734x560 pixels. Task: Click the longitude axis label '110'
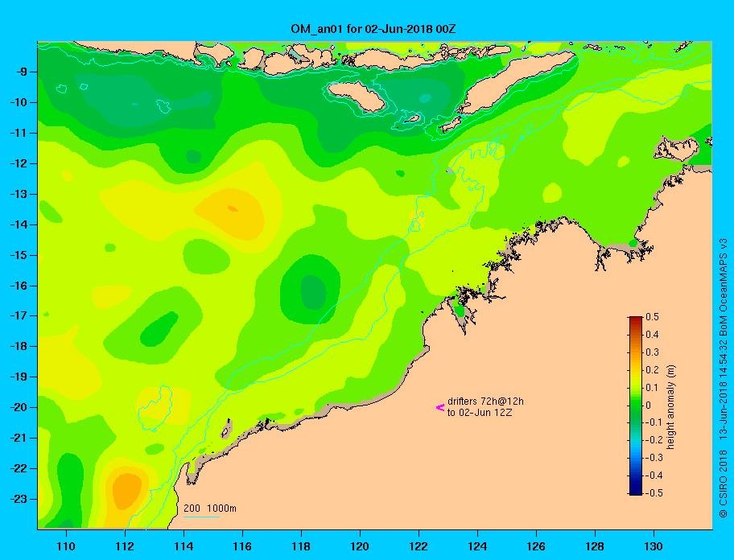tap(66, 546)
